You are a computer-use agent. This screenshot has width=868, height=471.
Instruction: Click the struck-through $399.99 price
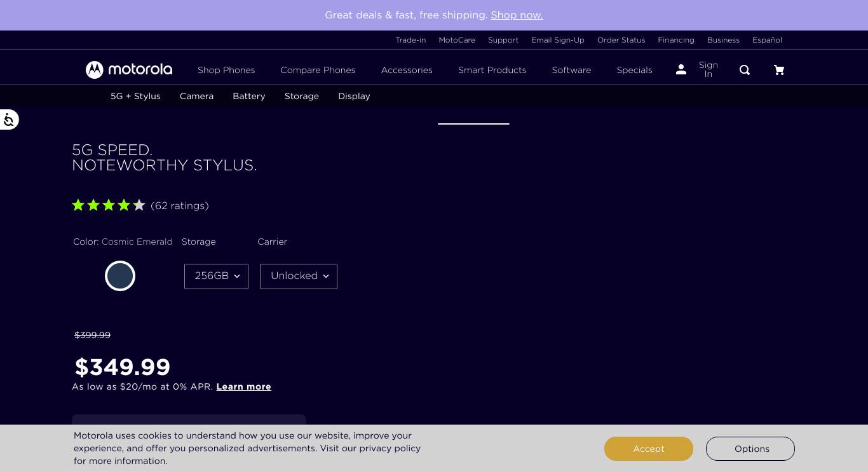click(93, 335)
